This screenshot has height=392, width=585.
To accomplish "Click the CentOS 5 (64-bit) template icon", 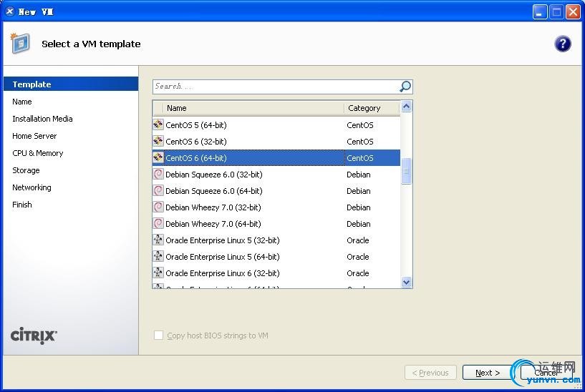I will (158, 124).
